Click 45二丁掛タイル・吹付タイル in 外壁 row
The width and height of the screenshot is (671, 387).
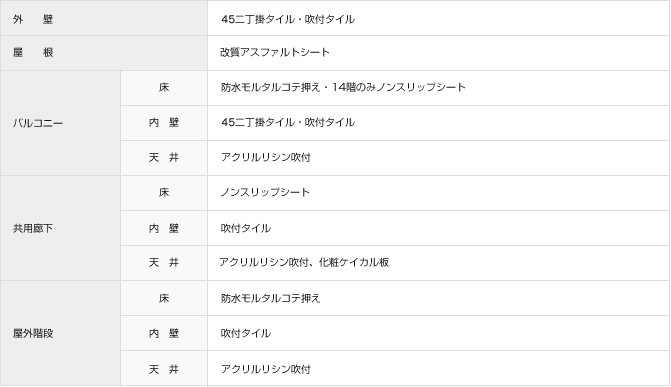[x=288, y=19]
